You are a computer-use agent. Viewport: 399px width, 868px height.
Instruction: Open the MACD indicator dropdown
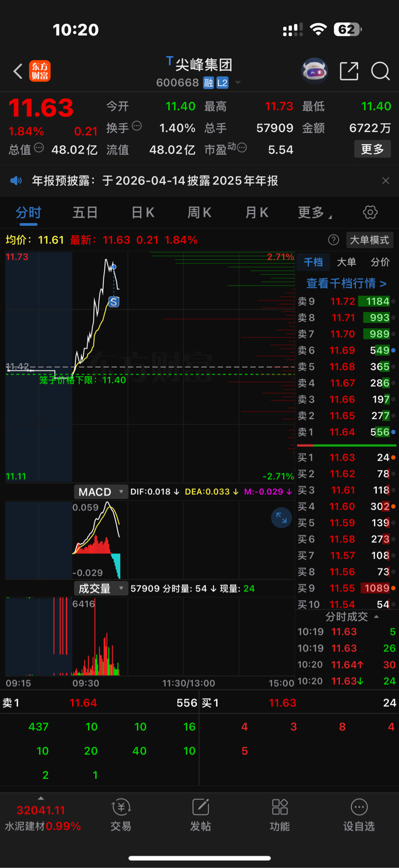[x=101, y=491]
